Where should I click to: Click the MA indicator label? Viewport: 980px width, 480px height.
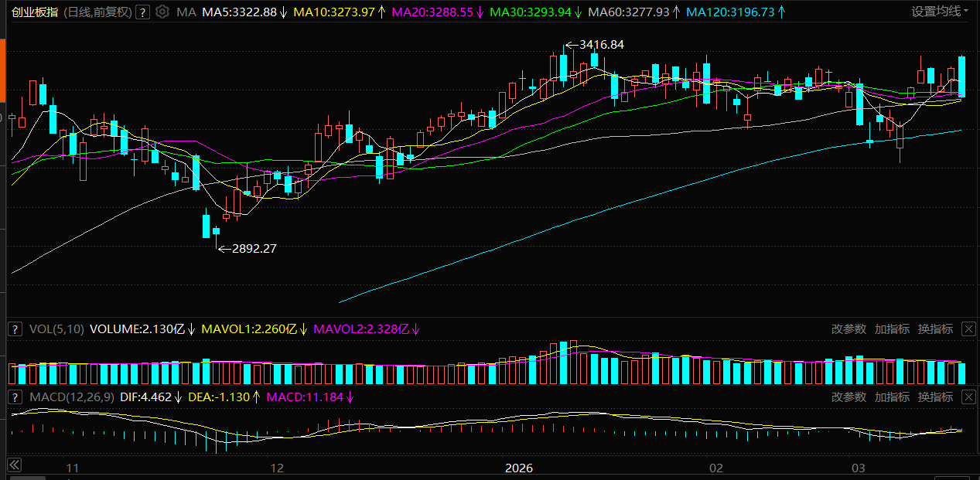(x=186, y=12)
